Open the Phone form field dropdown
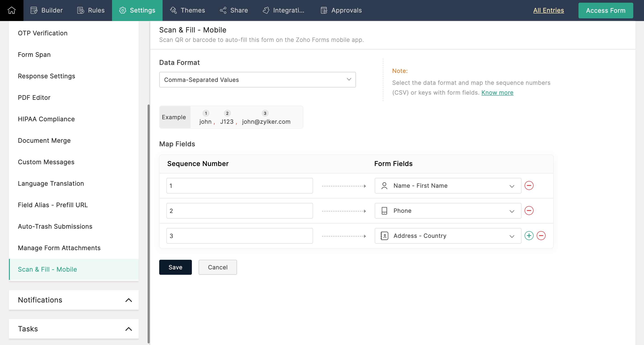The width and height of the screenshot is (644, 345). (x=447, y=211)
